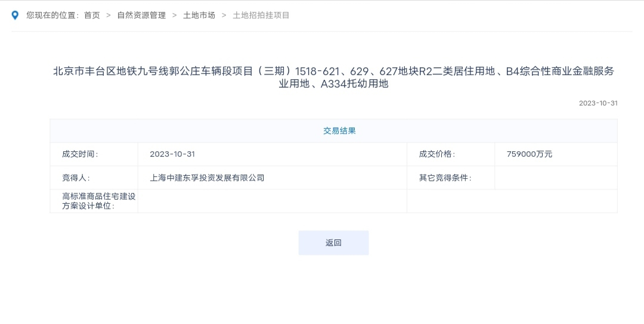The height and width of the screenshot is (324, 644).
Task: Click the winner 上海中建东孚投资发展有限公司
Action: (207, 177)
